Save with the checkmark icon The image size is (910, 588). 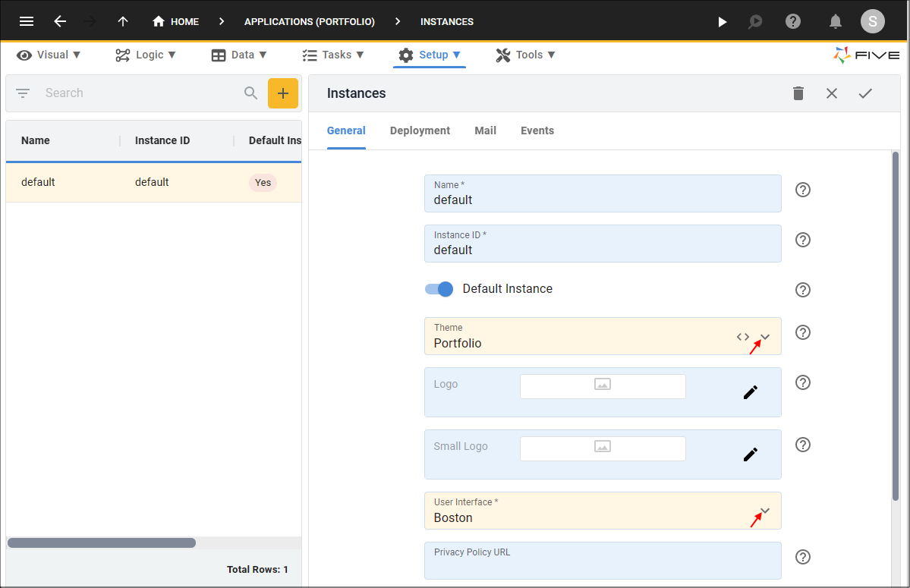865,93
